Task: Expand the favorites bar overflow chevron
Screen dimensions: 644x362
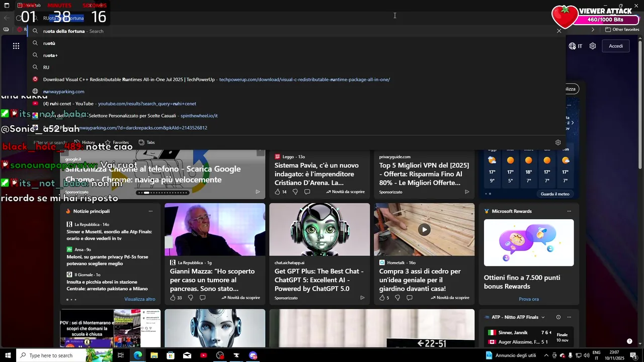Action: tap(593, 30)
